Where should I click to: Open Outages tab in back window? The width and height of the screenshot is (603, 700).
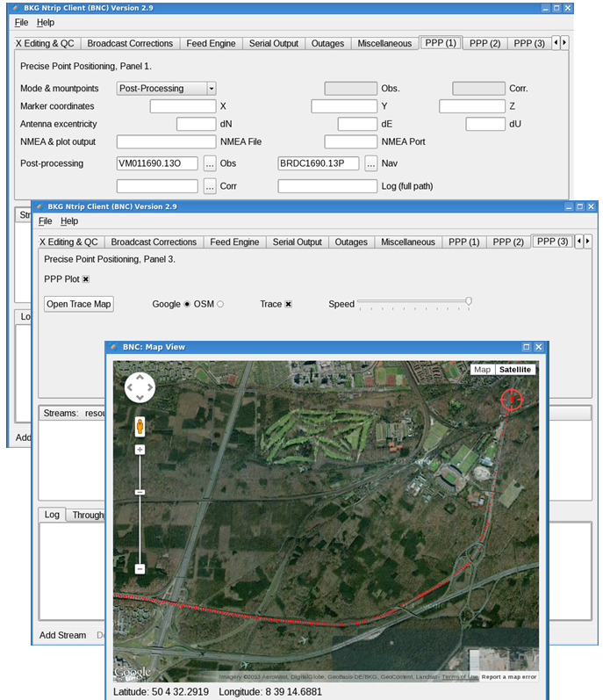327,43
